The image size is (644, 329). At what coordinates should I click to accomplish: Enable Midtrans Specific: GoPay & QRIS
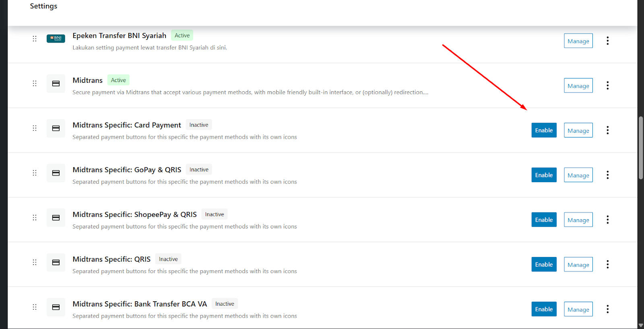544,175
